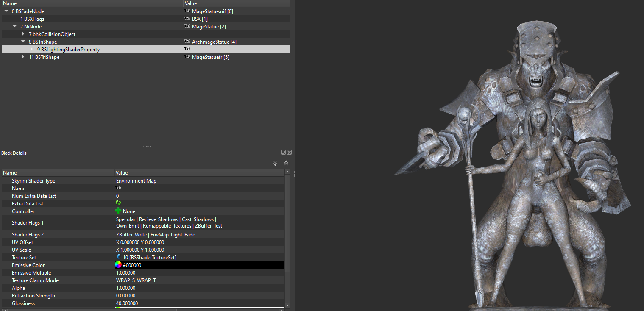This screenshot has width=644, height=311.
Task: Select the 1 BSXFlags row
Action: [146, 19]
